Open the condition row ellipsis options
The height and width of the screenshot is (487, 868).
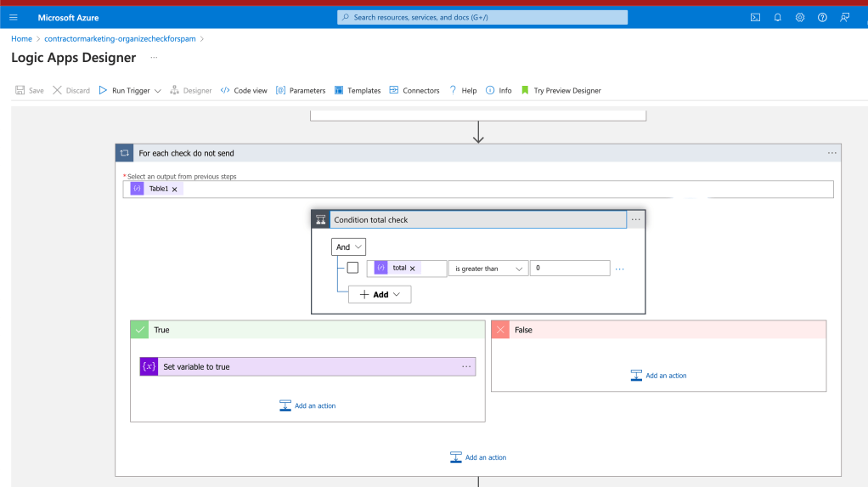tap(619, 269)
